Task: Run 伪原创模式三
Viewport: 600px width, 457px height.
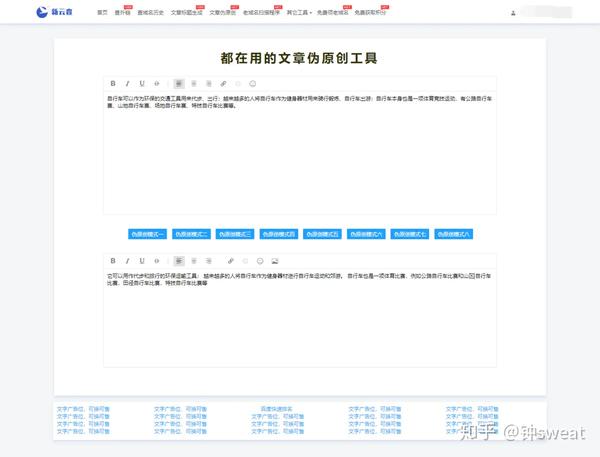Action: click(x=235, y=234)
